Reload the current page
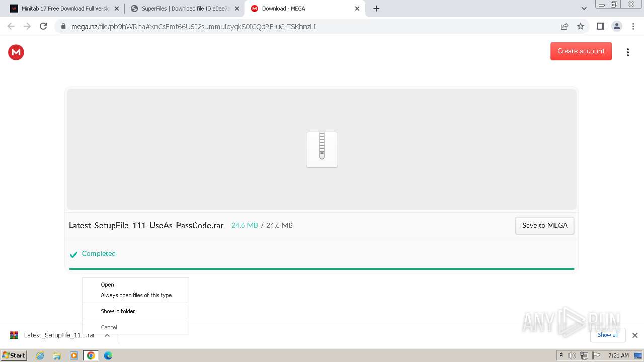 (x=43, y=26)
